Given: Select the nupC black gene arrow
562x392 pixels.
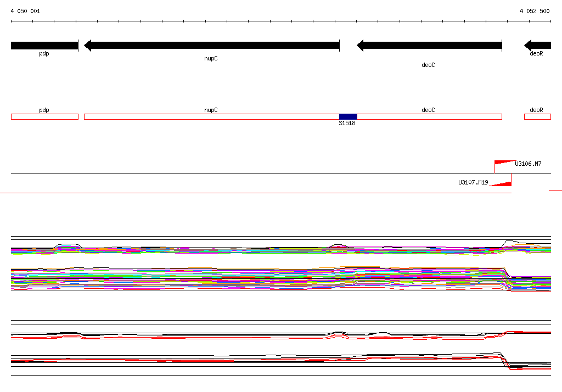Looking at the screenshot, I should point(212,46).
